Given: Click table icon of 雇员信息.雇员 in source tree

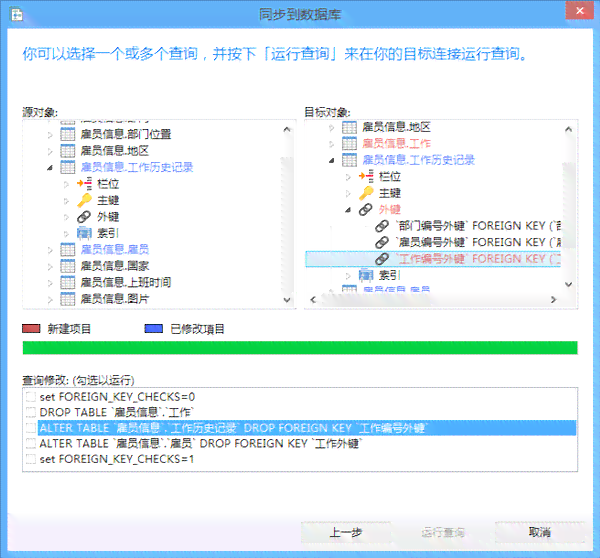Looking at the screenshot, I should tap(68, 250).
